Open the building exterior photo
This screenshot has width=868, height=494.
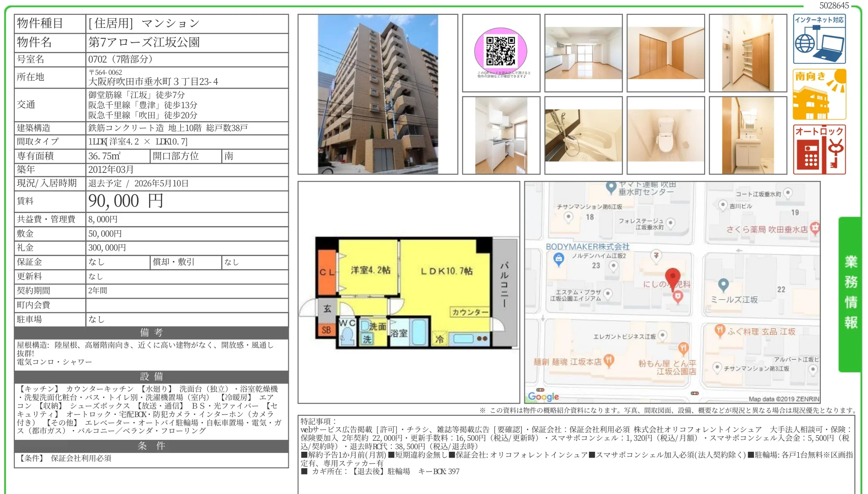pyautogui.click(x=377, y=94)
